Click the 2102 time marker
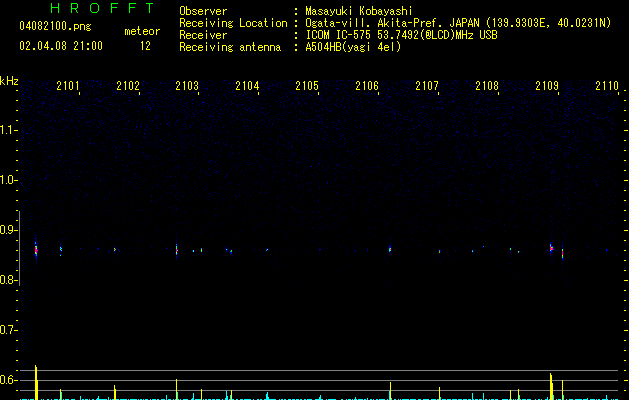 pyautogui.click(x=128, y=86)
